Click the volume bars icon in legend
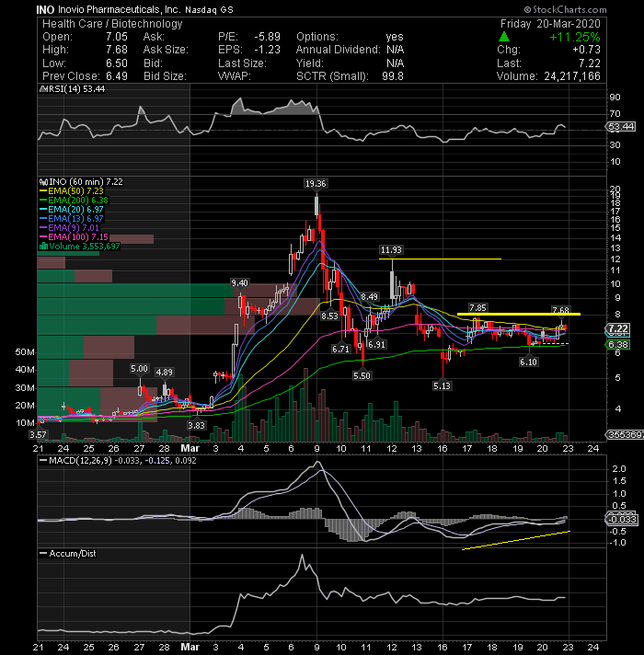 [43, 246]
